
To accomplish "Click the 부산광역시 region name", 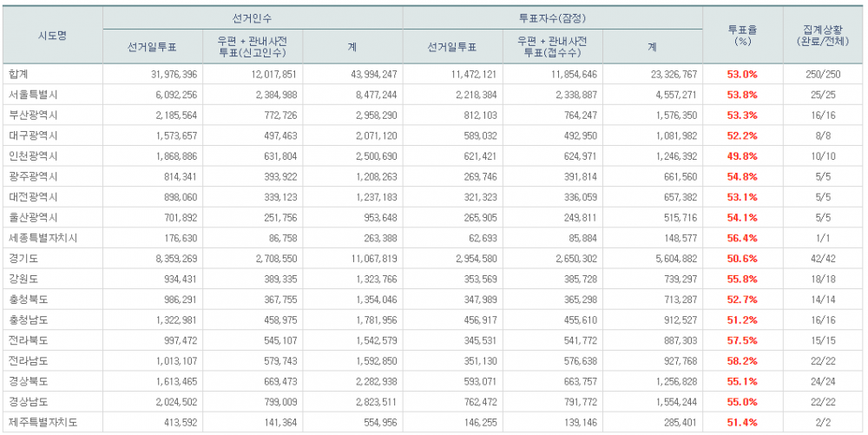I will click(30, 115).
